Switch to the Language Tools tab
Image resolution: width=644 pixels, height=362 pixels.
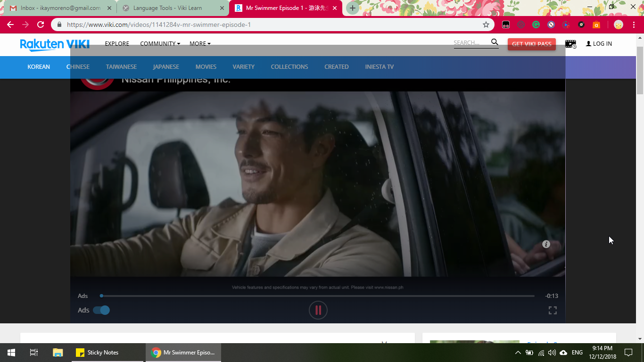[x=167, y=8]
